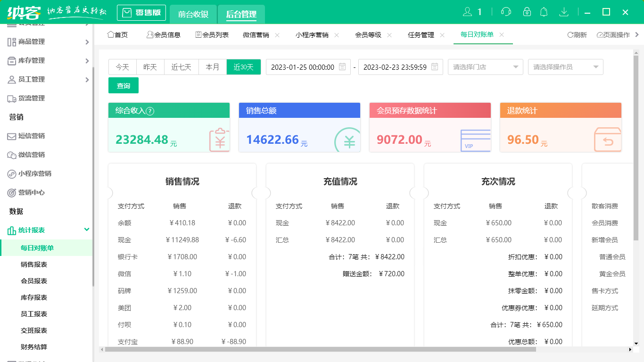Select the 今天 date preset
The width and height of the screenshot is (644, 362).
tap(123, 67)
